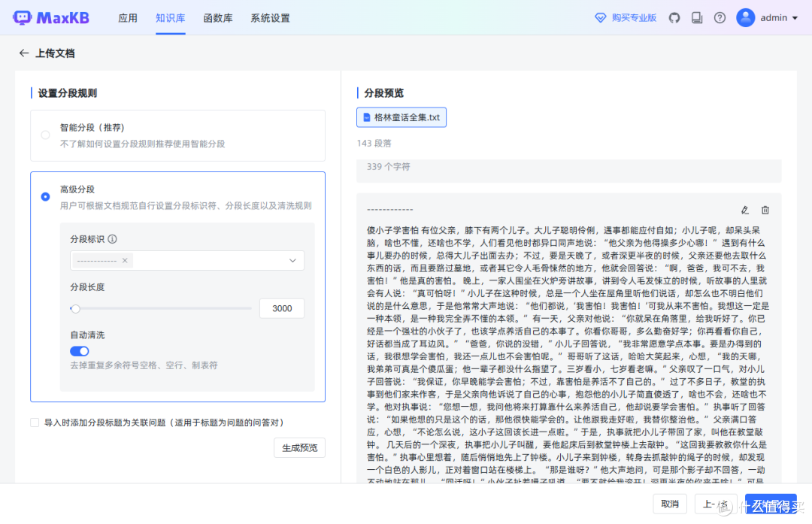
Task: Open the 购买专业版 link
Action: tap(627, 17)
